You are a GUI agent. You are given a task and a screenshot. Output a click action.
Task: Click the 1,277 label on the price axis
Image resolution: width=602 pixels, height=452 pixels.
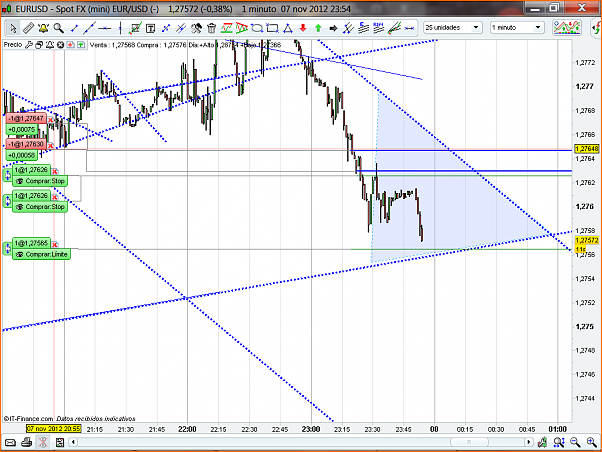point(585,86)
